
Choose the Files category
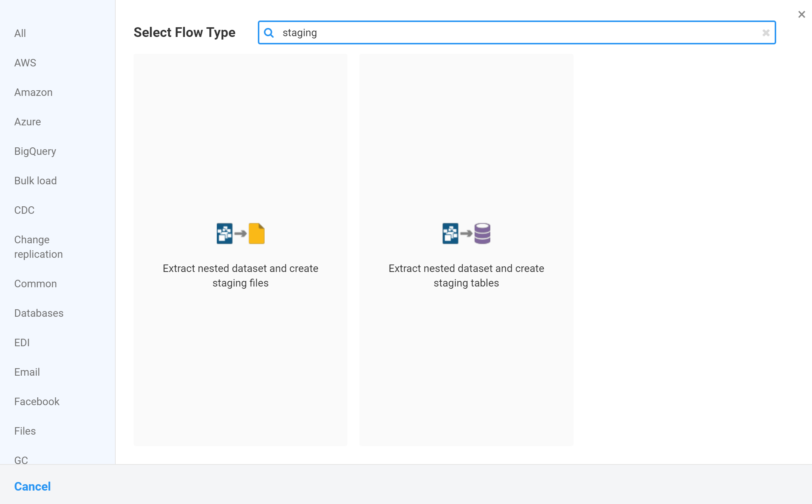(x=25, y=431)
